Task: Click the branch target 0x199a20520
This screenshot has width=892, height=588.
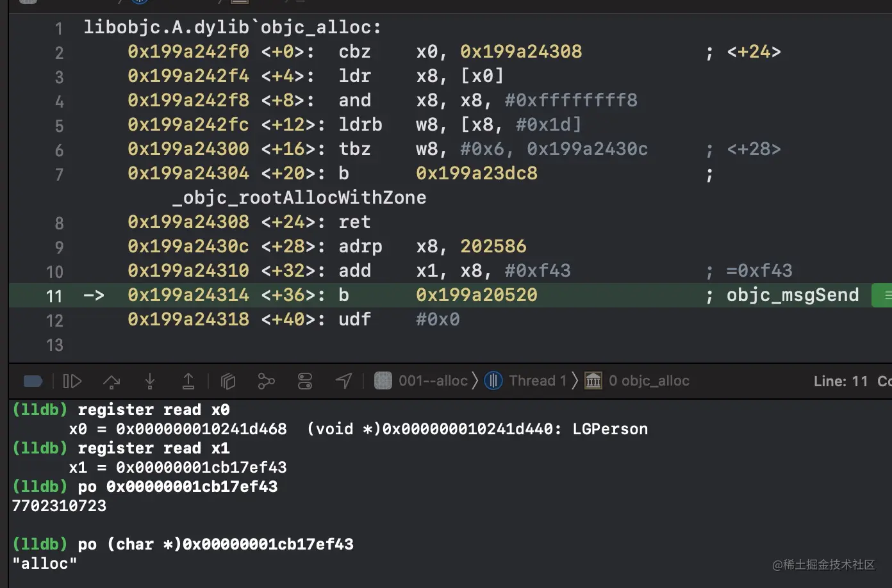Action: coord(477,295)
